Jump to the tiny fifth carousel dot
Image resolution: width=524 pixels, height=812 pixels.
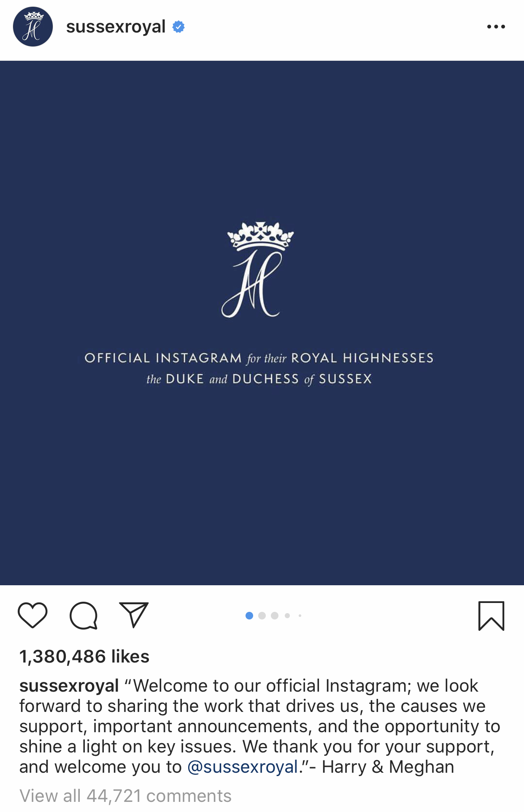pyautogui.click(x=300, y=616)
